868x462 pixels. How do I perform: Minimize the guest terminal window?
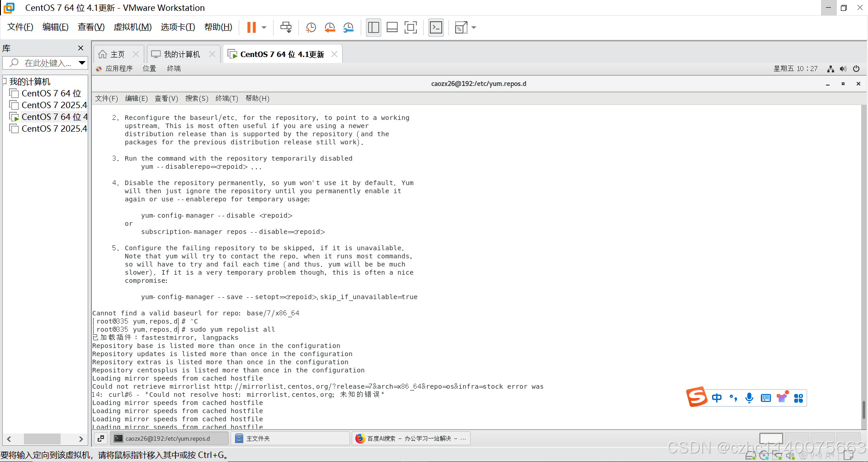828,84
